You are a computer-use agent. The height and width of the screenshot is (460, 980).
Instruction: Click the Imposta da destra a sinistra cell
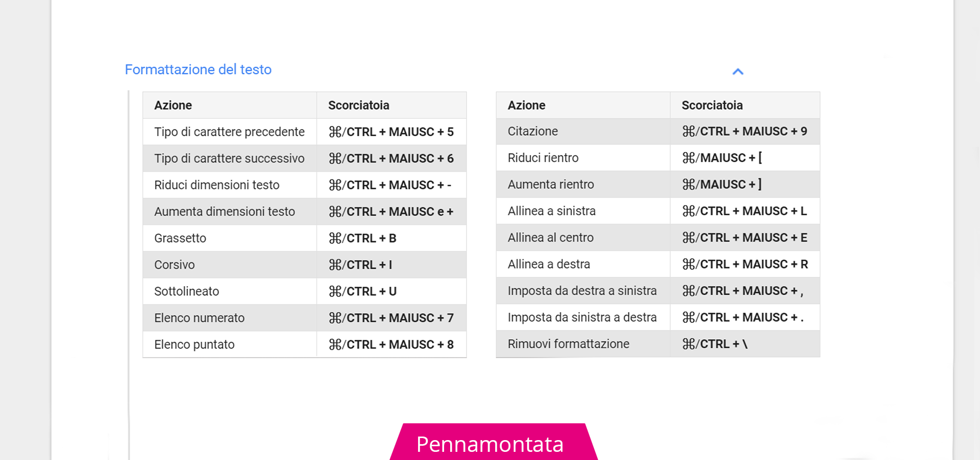pos(582,291)
